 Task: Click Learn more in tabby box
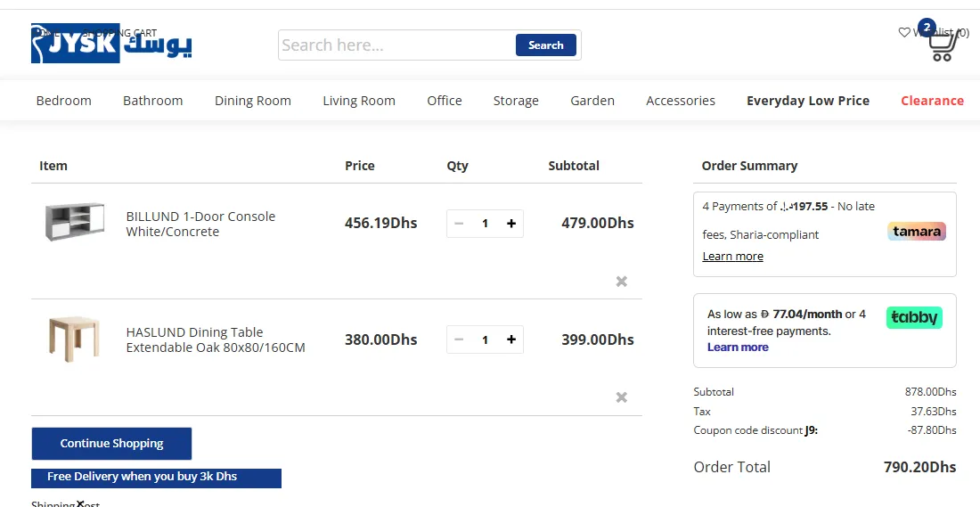click(x=739, y=347)
